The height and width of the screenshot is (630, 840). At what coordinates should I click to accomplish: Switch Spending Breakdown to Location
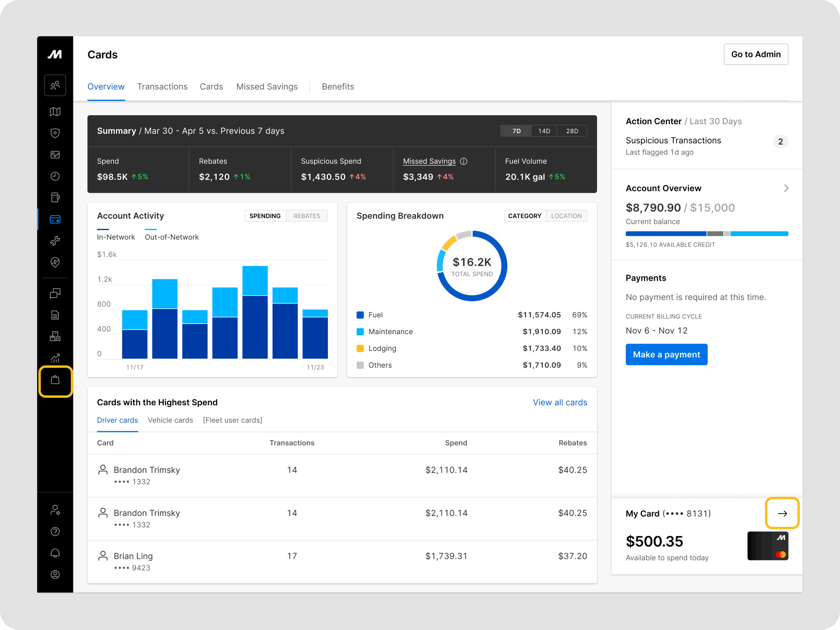click(566, 216)
